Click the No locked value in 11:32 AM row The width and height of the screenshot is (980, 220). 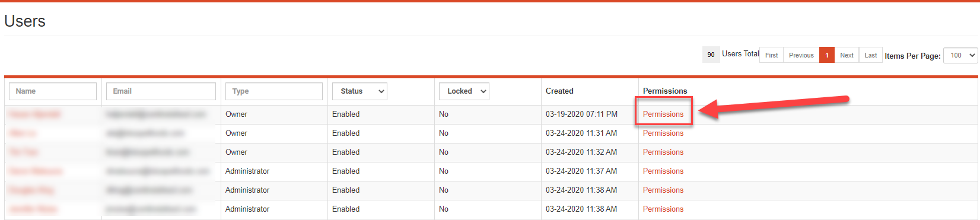444,152
